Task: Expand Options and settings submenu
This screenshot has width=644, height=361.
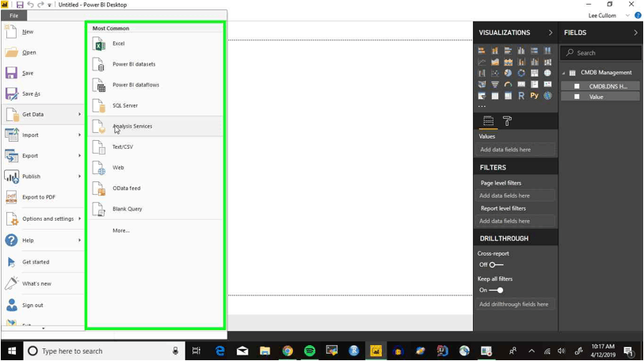Action: (x=43, y=218)
